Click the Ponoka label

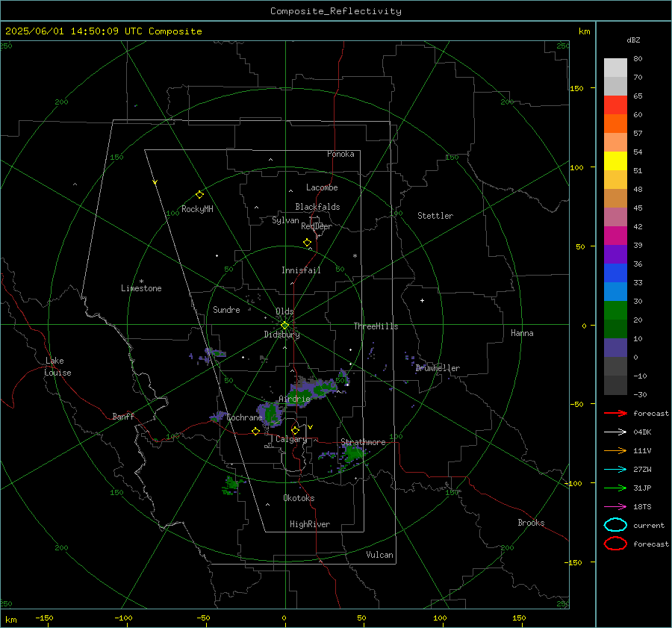pyautogui.click(x=340, y=154)
